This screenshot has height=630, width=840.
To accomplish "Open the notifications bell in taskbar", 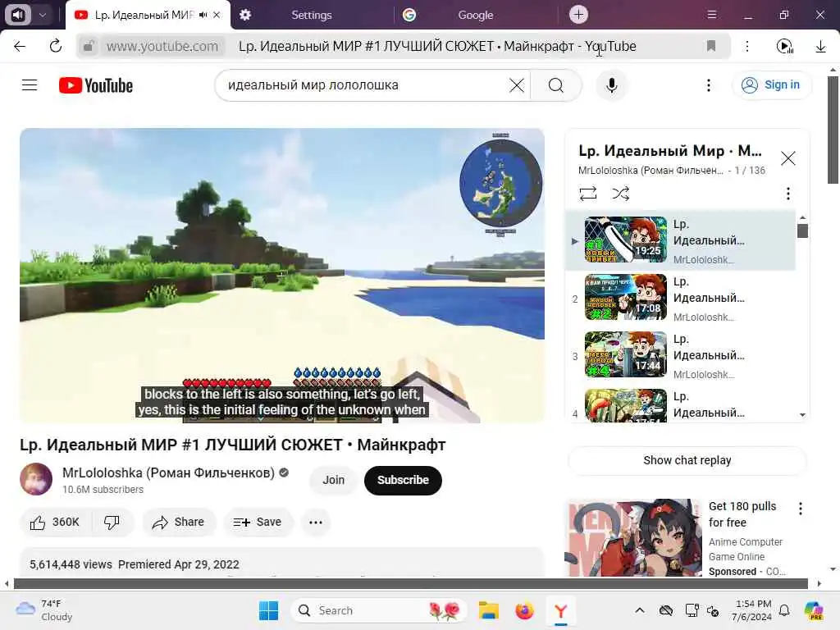I will (x=783, y=610).
